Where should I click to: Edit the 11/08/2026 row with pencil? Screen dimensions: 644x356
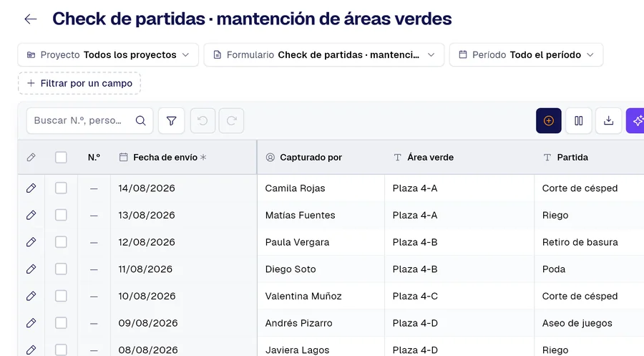31,269
